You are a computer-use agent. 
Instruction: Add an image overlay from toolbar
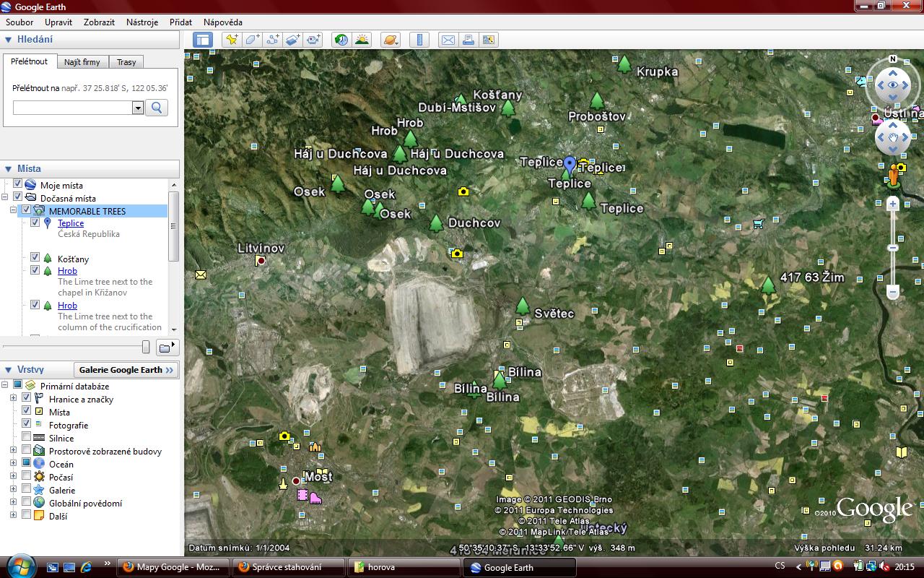click(292, 40)
